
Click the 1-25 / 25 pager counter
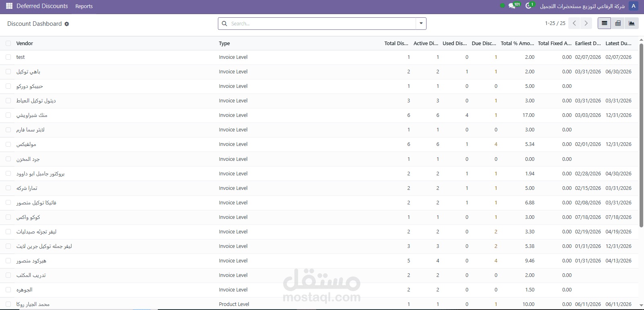[x=555, y=23]
